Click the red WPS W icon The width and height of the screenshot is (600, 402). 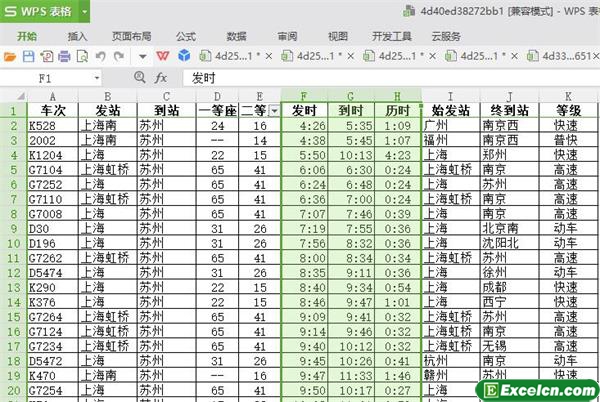tap(163, 56)
